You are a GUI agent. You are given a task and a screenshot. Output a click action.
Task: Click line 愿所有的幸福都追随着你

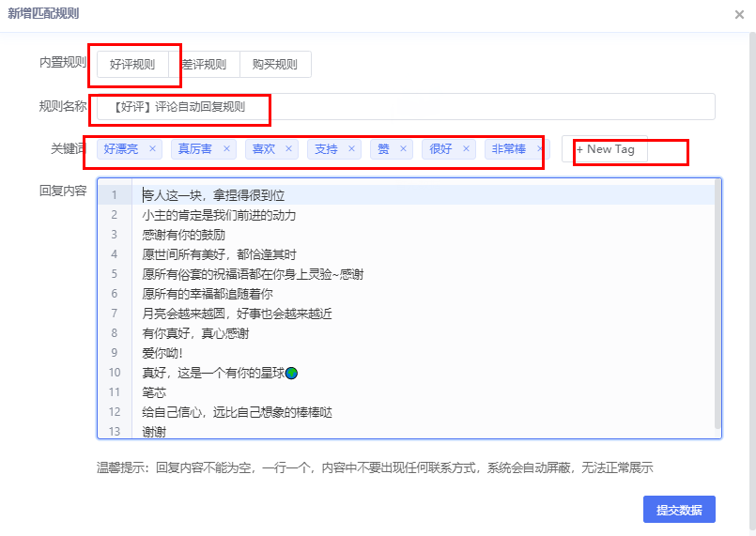[208, 294]
